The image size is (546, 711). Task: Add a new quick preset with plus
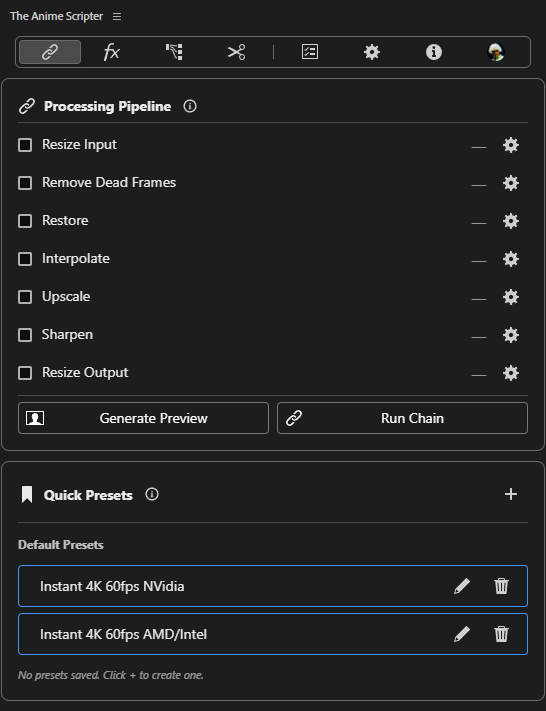511,494
